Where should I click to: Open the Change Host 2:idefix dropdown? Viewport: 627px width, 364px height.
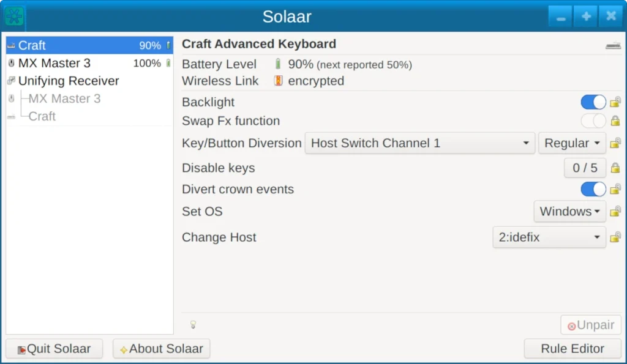pos(549,237)
